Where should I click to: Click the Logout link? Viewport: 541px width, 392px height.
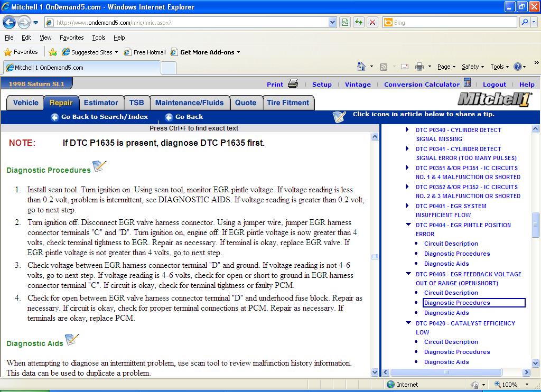pyautogui.click(x=495, y=85)
